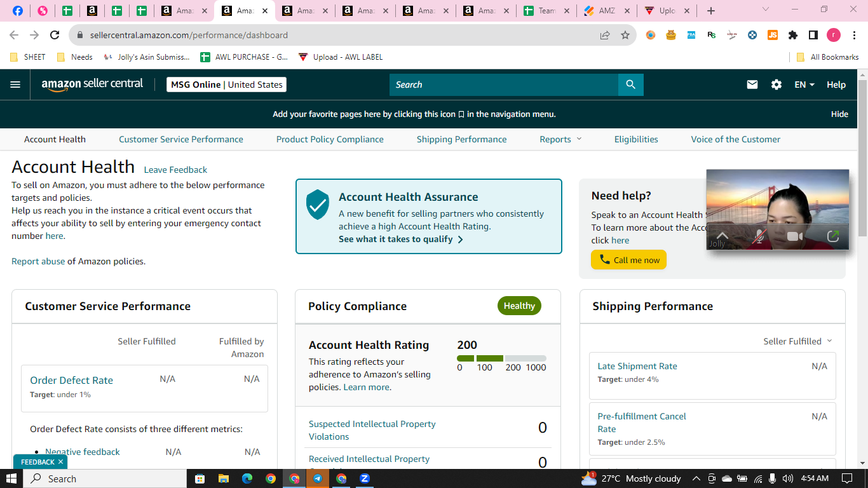Click the Account Health Rating progress bar
This screenshot has height=488, width=868.
tap(501, 358)
